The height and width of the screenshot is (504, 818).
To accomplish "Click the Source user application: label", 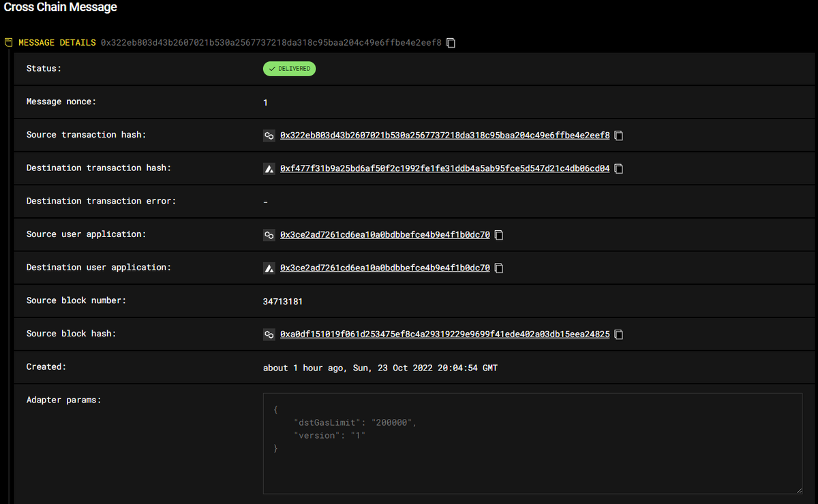I will [x=87, y=234].
